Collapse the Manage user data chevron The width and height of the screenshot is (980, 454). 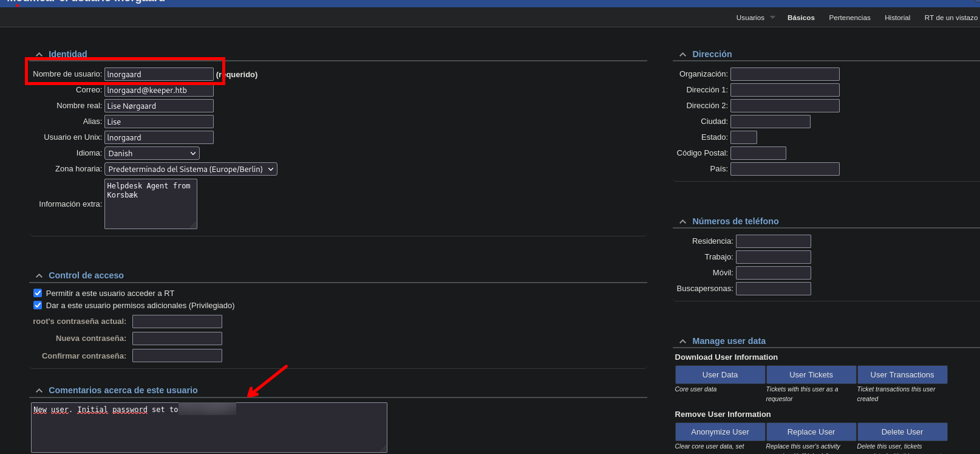click(x=682, y=342)
